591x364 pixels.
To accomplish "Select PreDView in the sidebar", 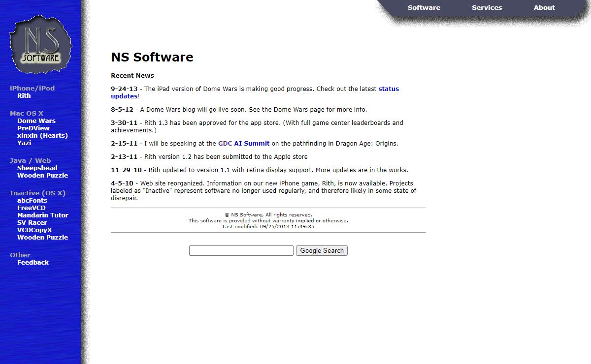I will pyautogui.click(x=33, y=128).
